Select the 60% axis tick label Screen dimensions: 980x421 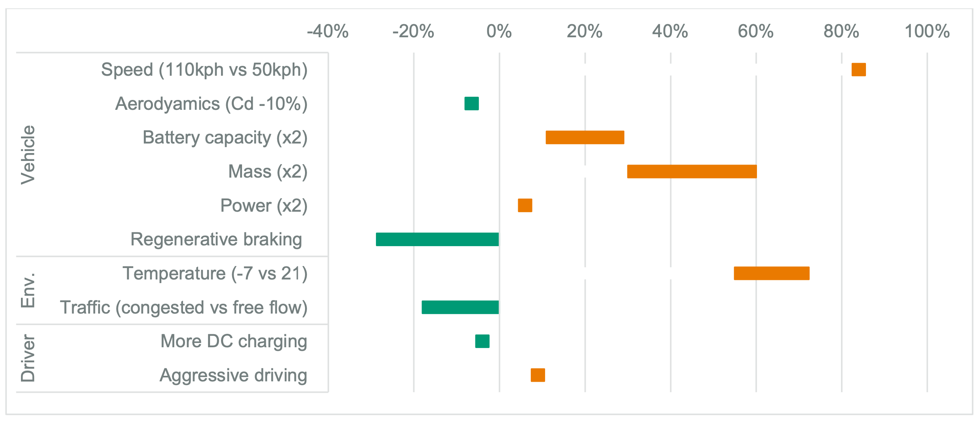pos(755,31)
